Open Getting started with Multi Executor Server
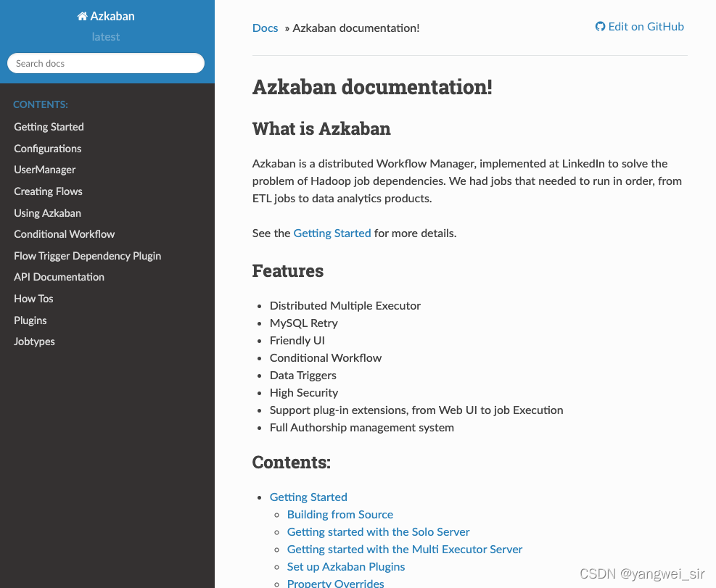This screenshot has width=716, height=588. click(405, 549)
